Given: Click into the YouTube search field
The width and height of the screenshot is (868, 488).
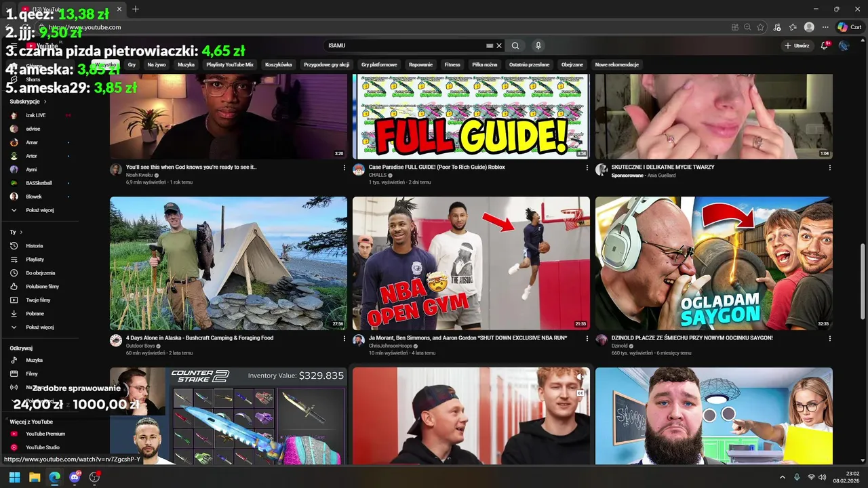Looking at the screenshot, I should 406,45.
